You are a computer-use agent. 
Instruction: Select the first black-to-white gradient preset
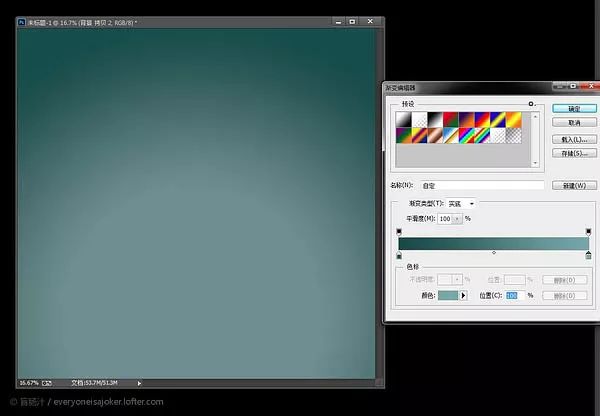[x=403, y=120]
